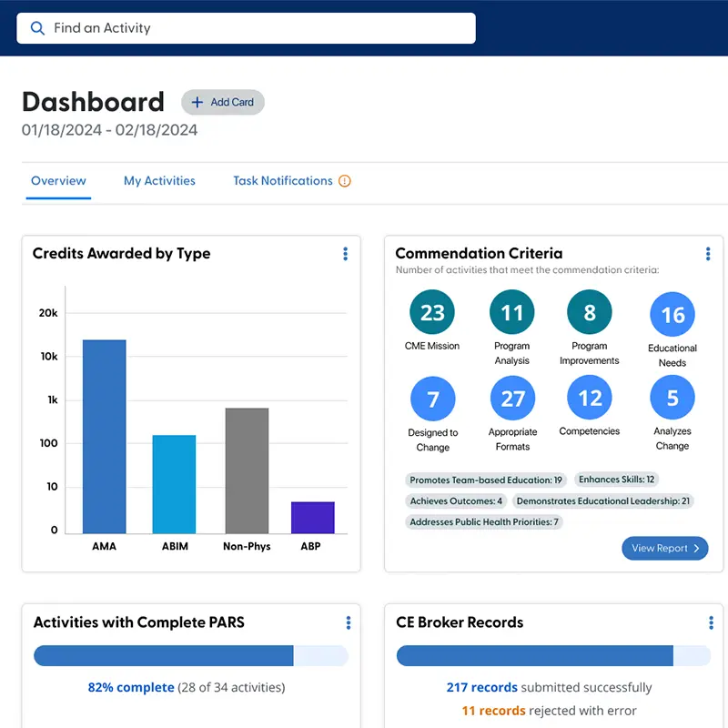Image resolution: width=728 pixels, height=728 pixels.
Task: Click the Find an Activity search field
Action: (x=182, y=28)
